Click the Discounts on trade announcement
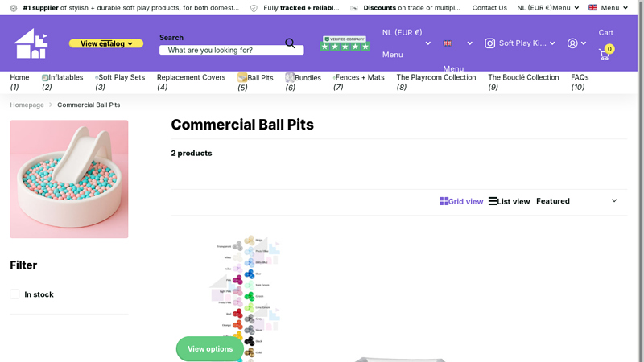Image resolution: width=644 pixels, height=362 pixels. 412,8
